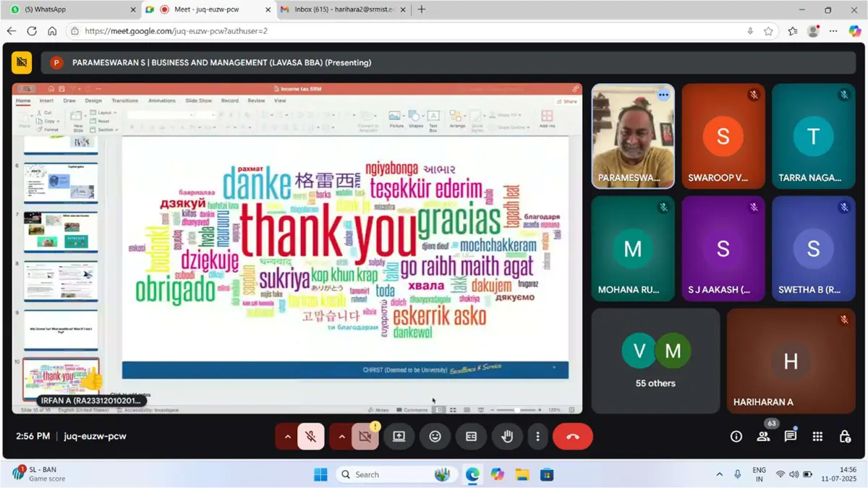Open the in-call chat panel
The image size is (868, 488).
click(791, 436)
